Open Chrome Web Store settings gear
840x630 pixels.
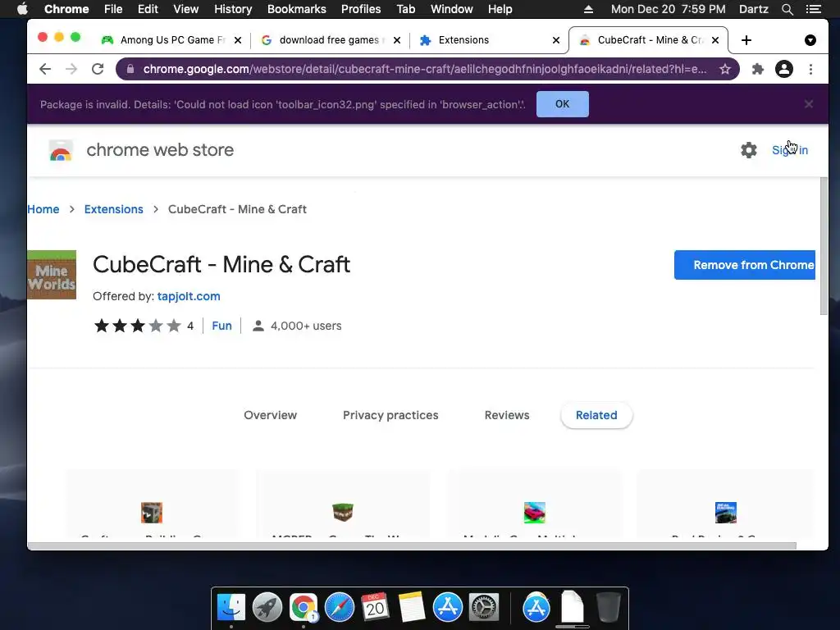tap(748, 150)
